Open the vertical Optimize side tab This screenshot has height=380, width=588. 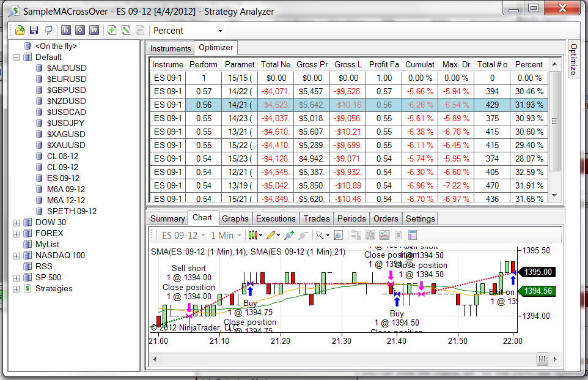[573, 59]
